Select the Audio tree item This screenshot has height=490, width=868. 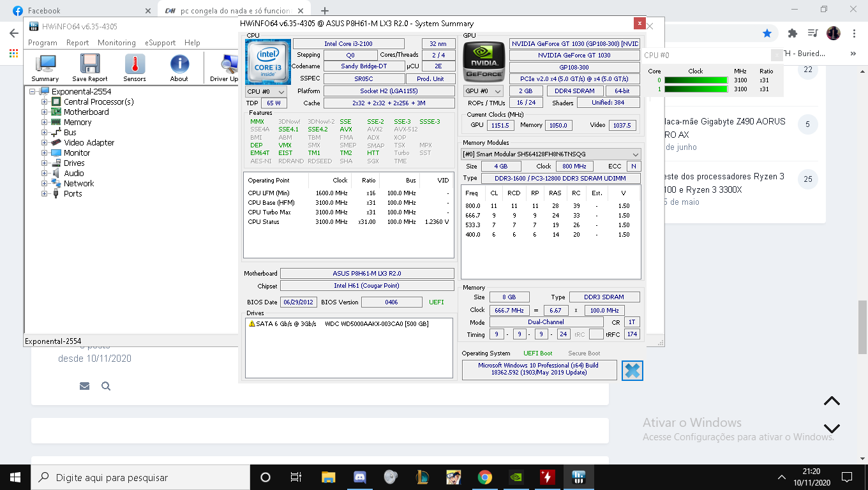73,173
